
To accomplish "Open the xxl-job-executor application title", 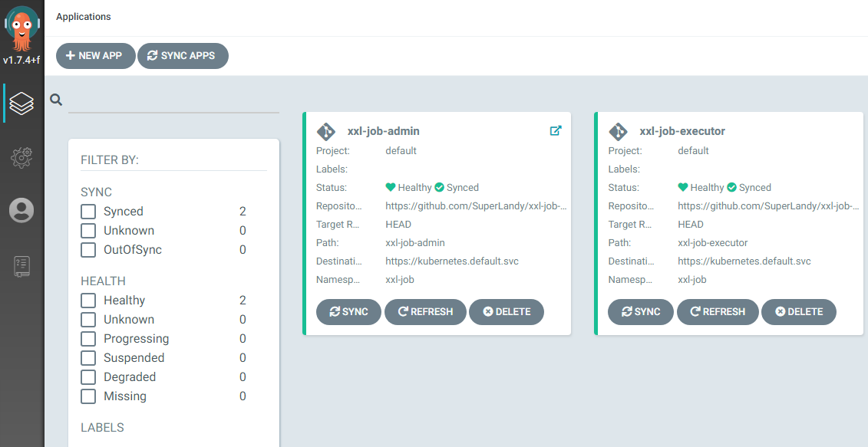I will (682, 131).
